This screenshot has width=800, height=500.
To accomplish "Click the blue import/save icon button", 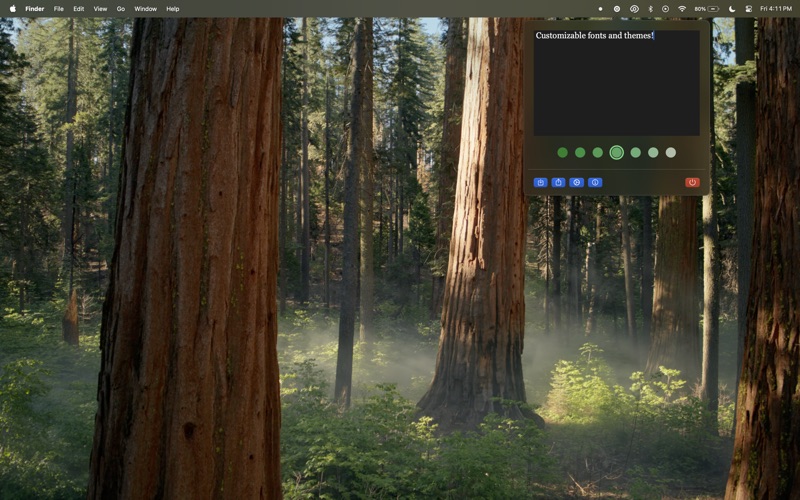I will [x=540, y=183].
